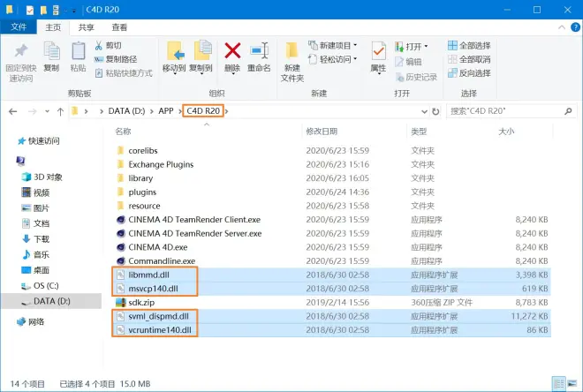Click Copy path (复制路径)
This screenshot has height=392, width=583.
(116, 59)
